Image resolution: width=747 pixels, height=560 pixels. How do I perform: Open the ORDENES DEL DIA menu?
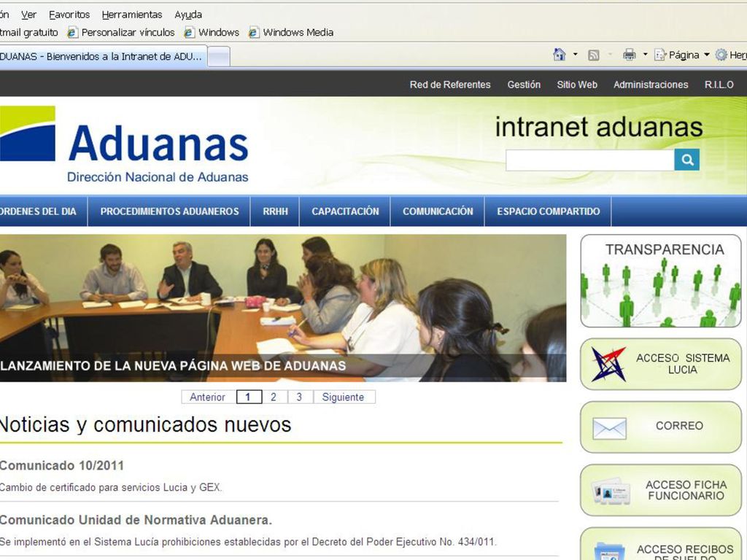(x=43, y=211)
